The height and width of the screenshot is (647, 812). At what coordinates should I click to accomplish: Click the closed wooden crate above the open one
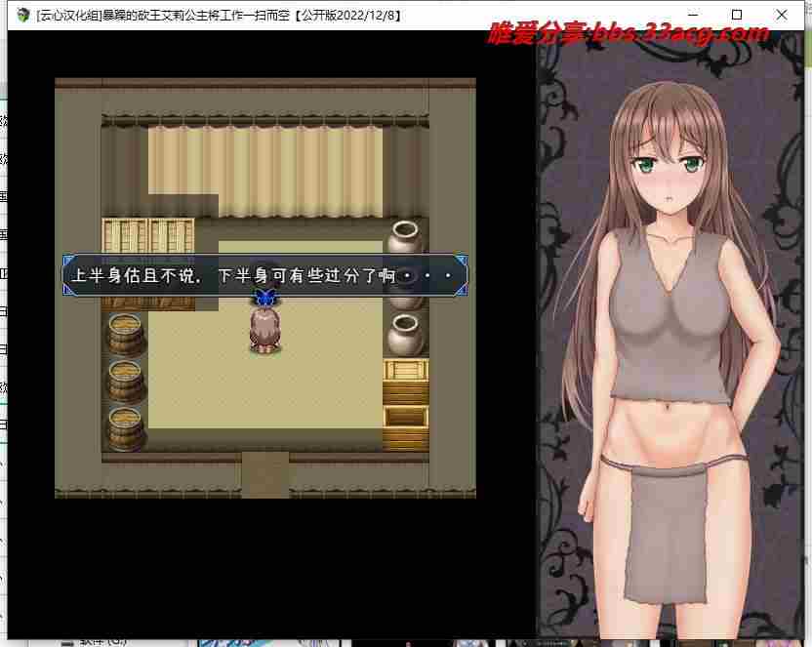coord(405,381)
